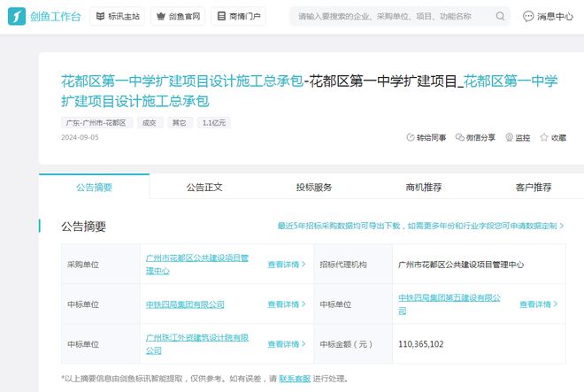584x392 pixels.
Task: Open the title link 花都区第一中学扩建项目设计施工总承包
Action: (x=182, y=81)
